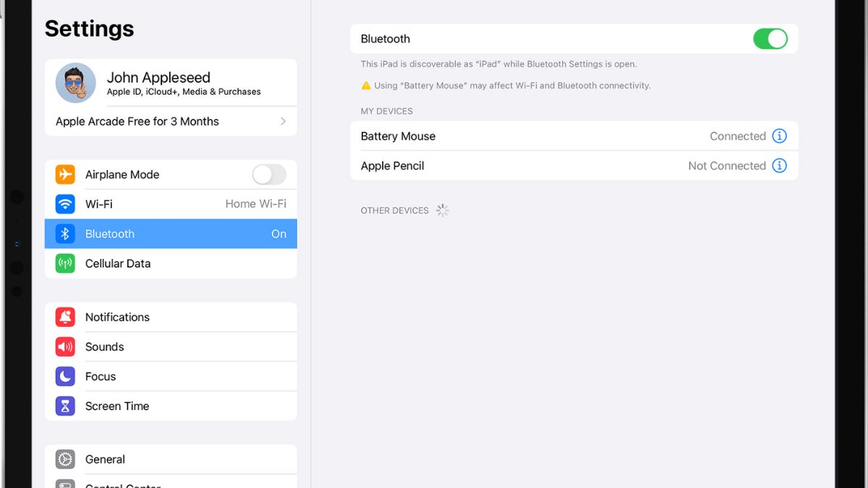This screenshot has width=868, height=488.
Task: Tap the orange Airplane Mode icon
Action: 65,174
